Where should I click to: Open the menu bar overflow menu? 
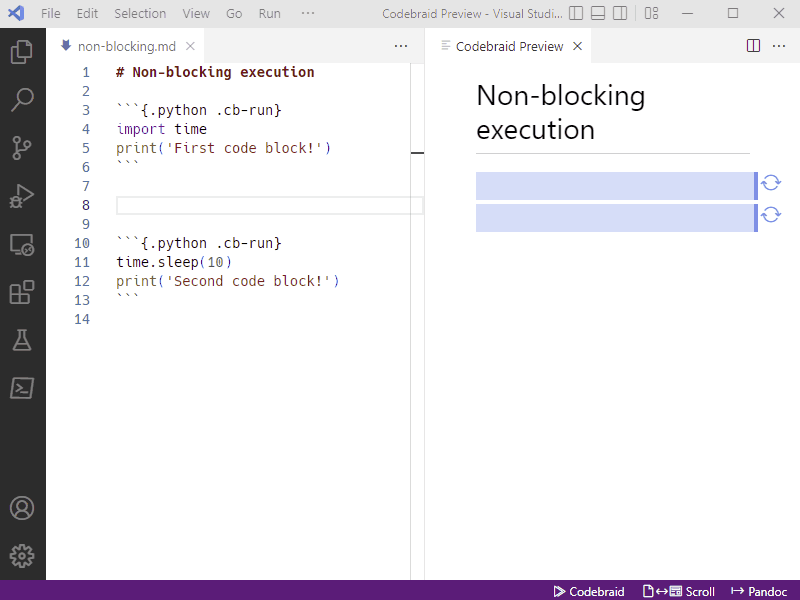(x=307, y=13)
